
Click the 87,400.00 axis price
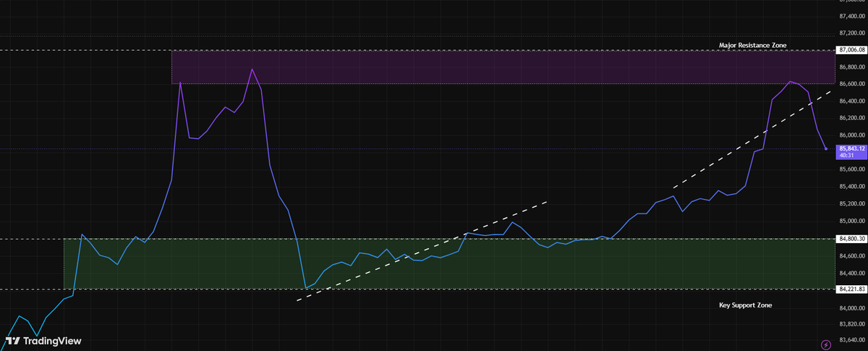(x=852, y=15)
